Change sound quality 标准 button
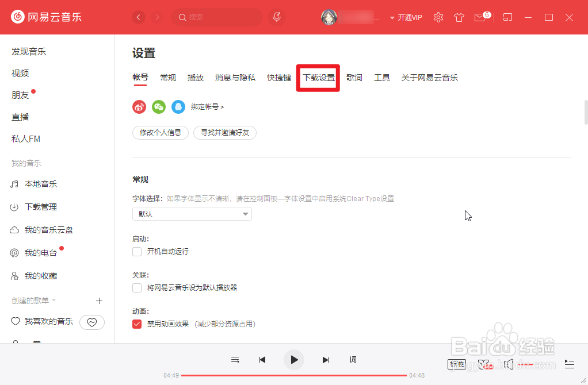The width and height of the screenshot is (588, 385). coord(457,364)
